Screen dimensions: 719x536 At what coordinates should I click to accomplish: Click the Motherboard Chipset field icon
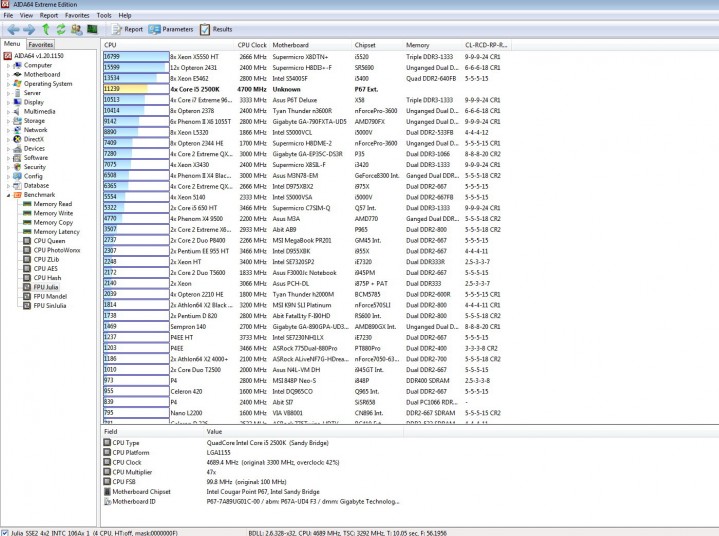point(107,492)
